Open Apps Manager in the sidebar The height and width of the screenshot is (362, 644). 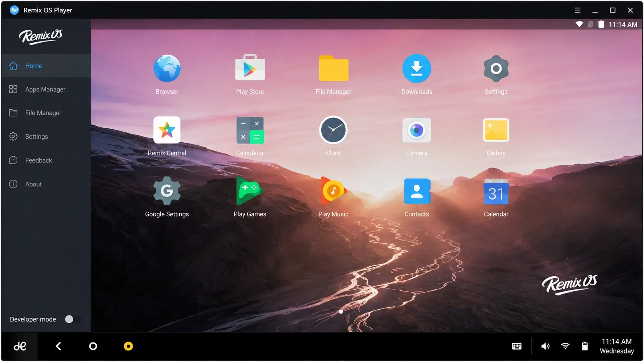(x=46, y=89)
